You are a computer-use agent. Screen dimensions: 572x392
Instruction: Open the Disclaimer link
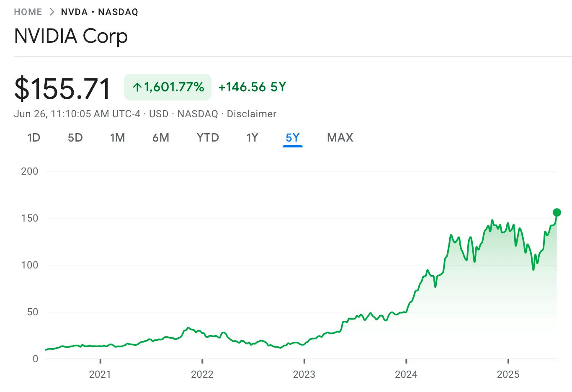[x=251, y=114]
